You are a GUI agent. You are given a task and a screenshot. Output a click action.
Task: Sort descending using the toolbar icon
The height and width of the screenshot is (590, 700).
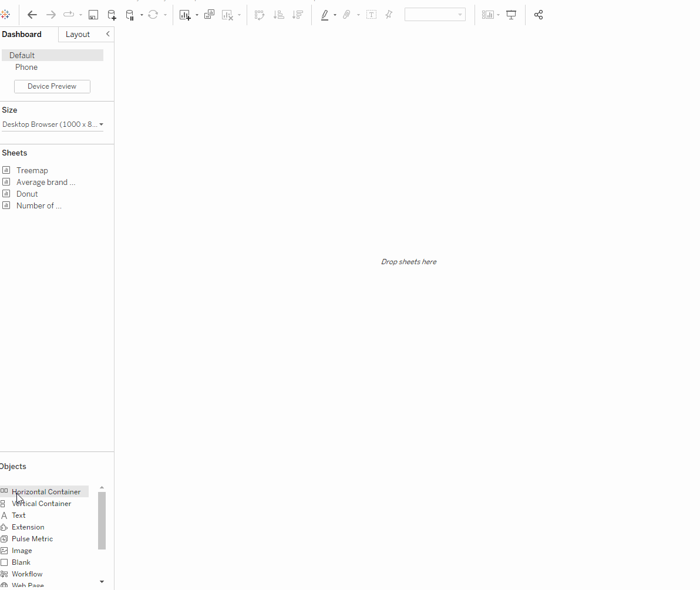pyautogui.click(x=298, y=15)
